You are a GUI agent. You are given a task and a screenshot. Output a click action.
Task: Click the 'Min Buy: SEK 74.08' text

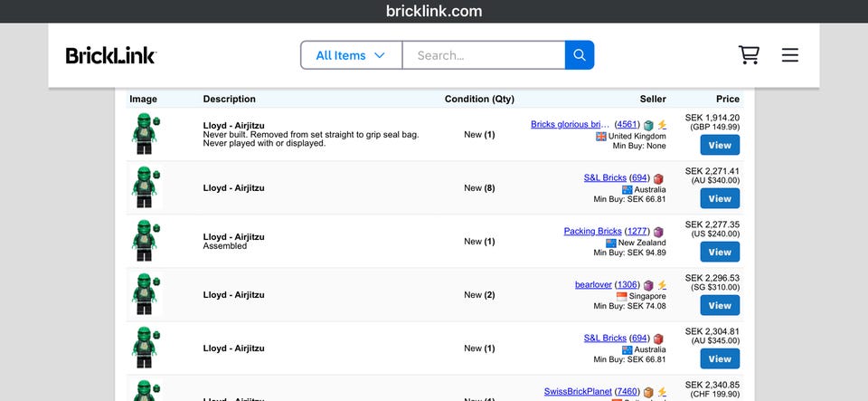(x=630, y=306)
